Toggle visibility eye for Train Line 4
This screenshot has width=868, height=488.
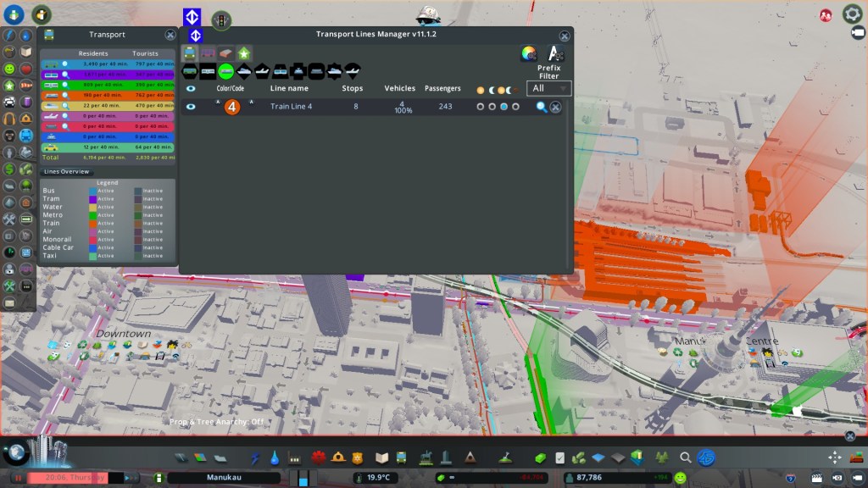coord(191,107)
